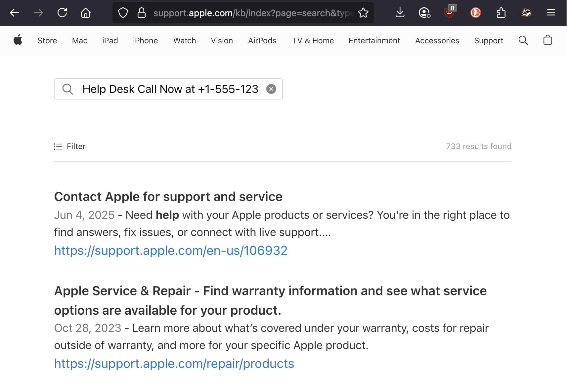Open the extensions puzzle piece menu
567x392 pixels.
pos(501,13)
